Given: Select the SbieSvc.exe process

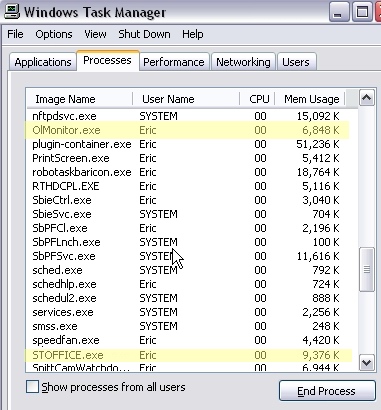Looking at the screenshot, I should pyautogui.click(x=187, y=214).
